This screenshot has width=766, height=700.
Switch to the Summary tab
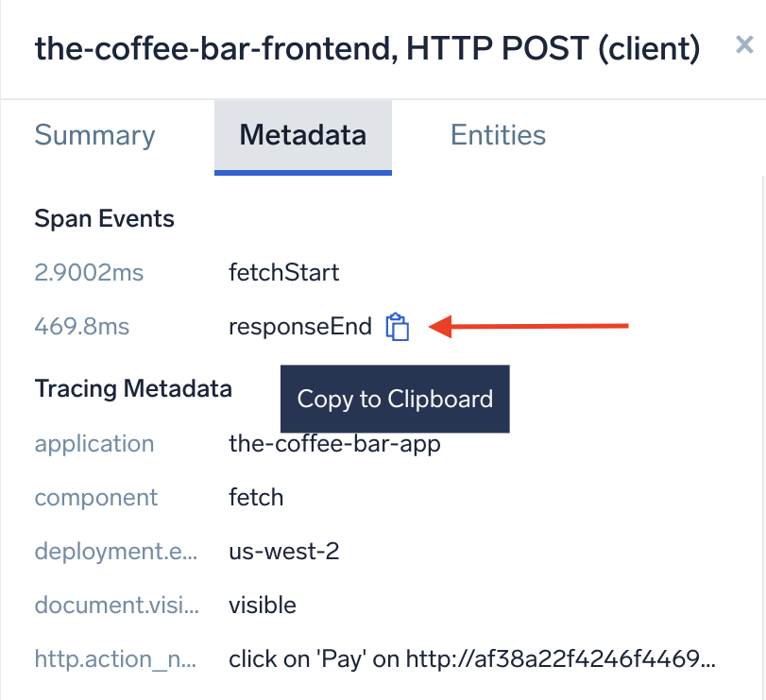tap(94, 135)
